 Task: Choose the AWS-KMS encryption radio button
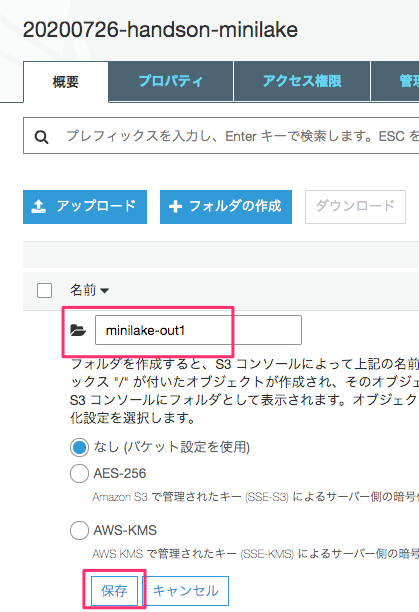(79, 530)
